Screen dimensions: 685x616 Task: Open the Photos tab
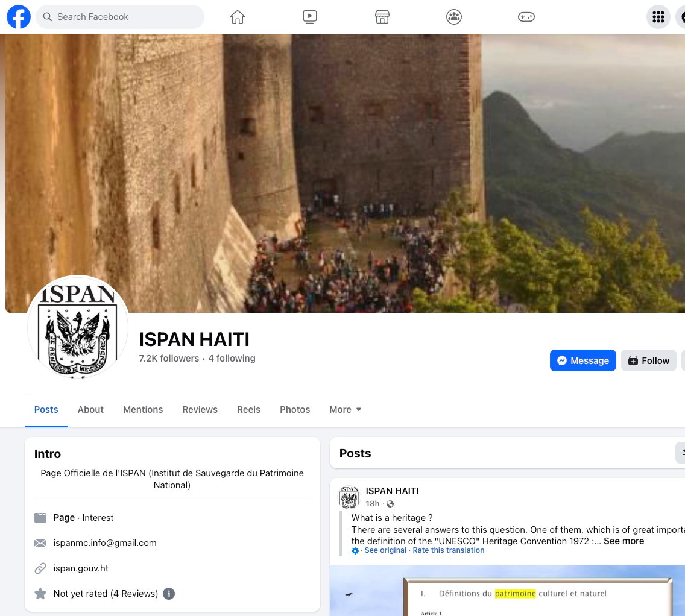pyautogui.click(x=295, y=410)
